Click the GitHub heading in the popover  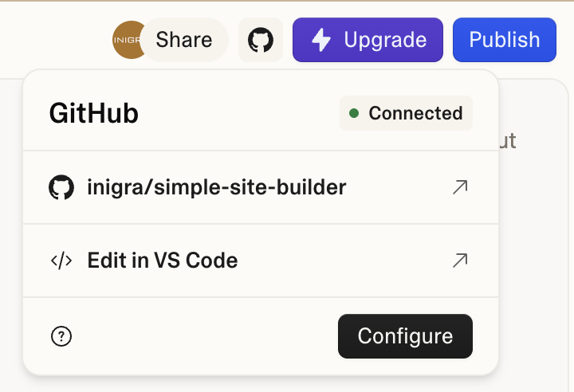[94, 113]
